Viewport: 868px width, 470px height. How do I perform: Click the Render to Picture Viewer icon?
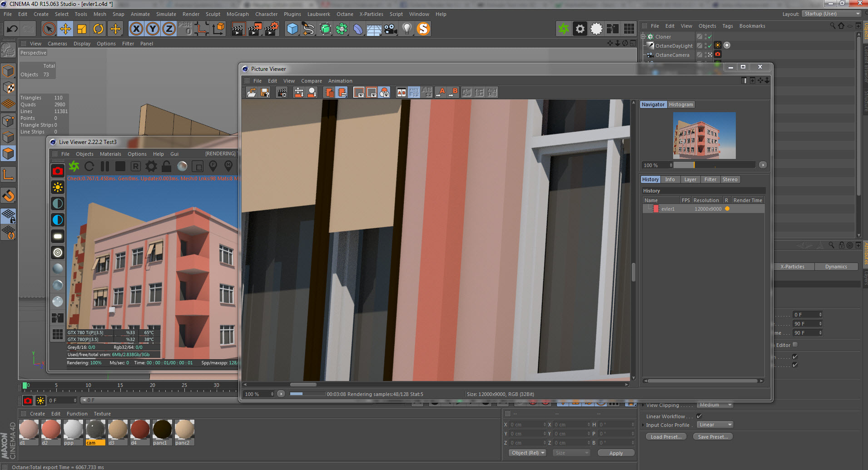254,29
